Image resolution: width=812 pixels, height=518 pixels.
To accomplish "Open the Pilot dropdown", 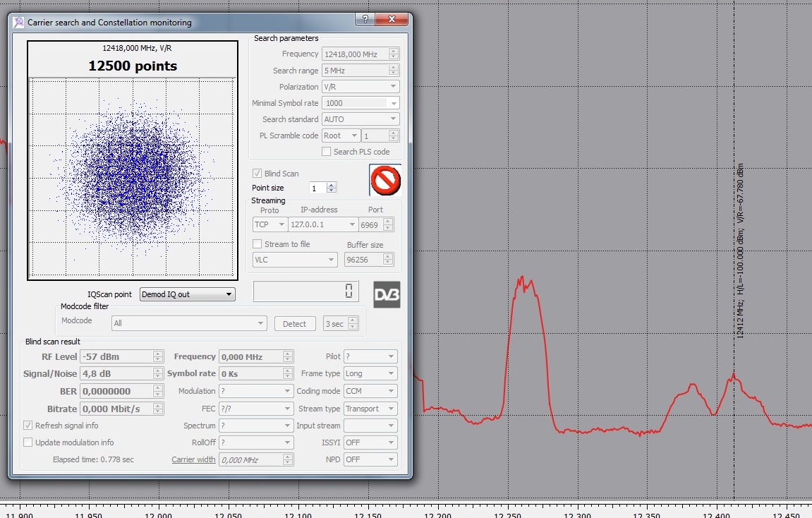I will [371, 356].
